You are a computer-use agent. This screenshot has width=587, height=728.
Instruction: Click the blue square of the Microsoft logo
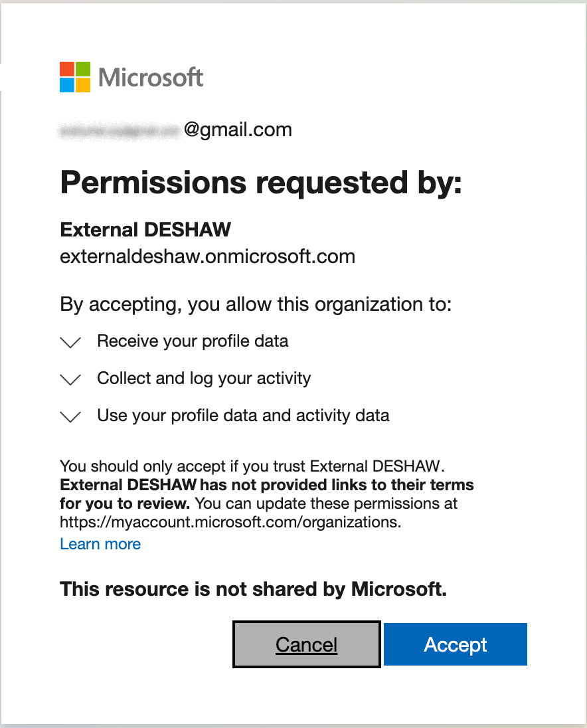click(x=67, y=84)
